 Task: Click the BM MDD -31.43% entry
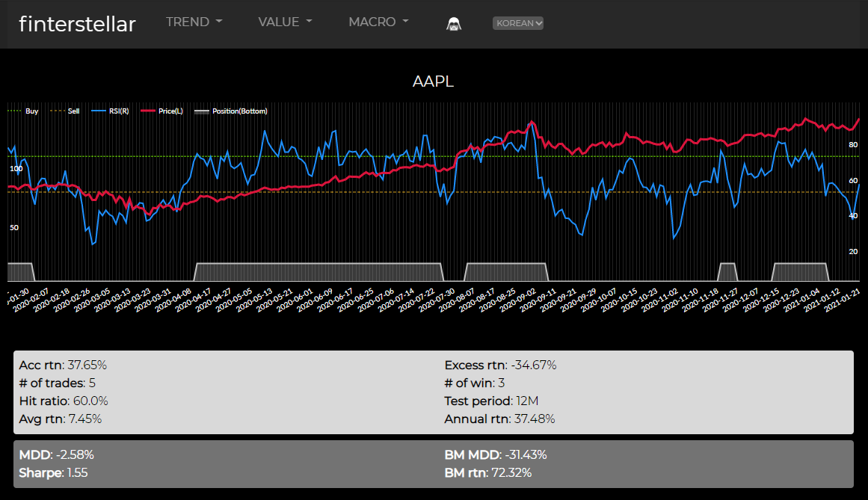pyautogui.click(x=496, y=454)
